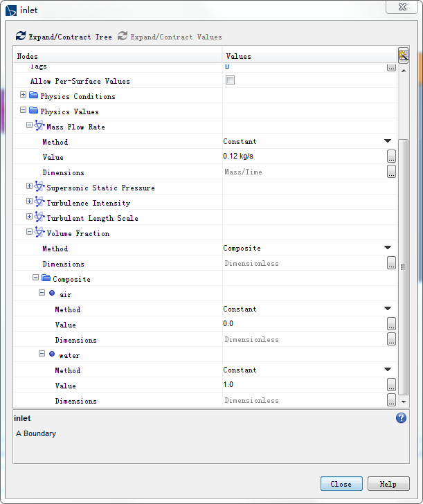Image resolution: width=423 pixels, height=504 pixels.
Task: Select the water phase tree item
Action: click(69, 355)
